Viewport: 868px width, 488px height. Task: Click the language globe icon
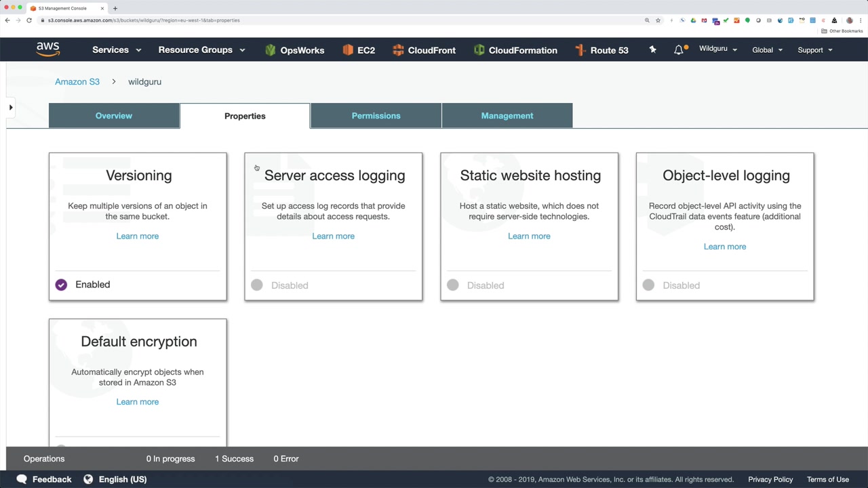[x=88, y=479]
